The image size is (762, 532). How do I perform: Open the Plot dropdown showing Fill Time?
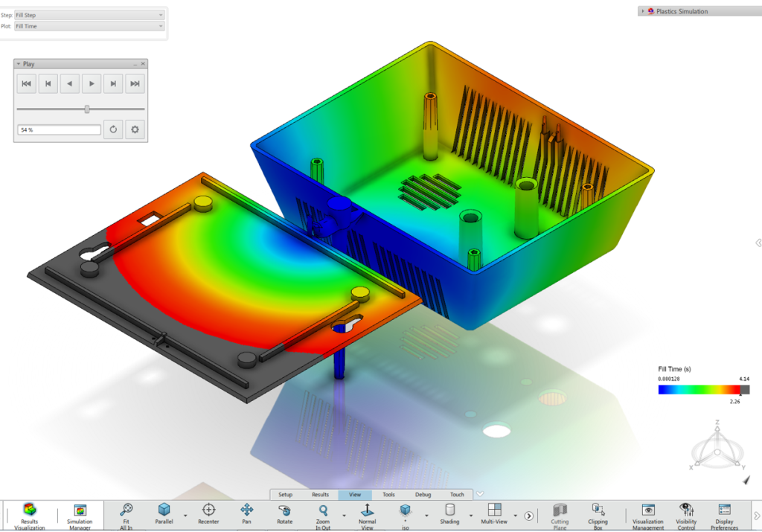89,27
